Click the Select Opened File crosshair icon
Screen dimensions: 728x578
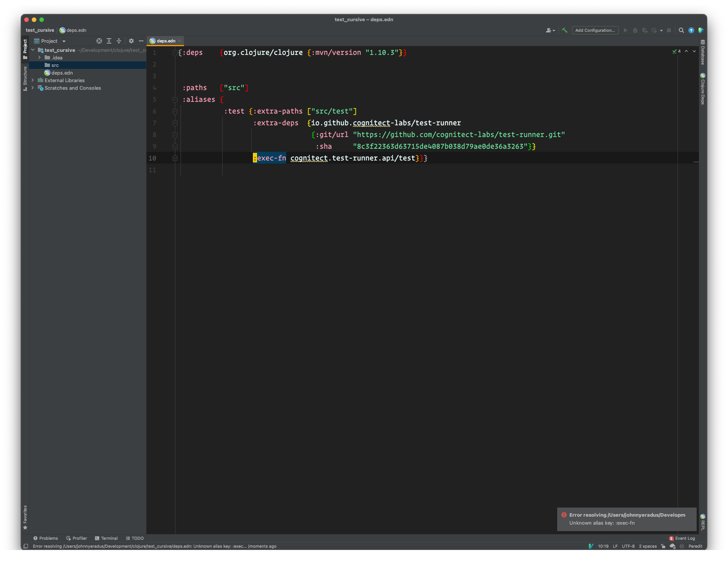99,41
